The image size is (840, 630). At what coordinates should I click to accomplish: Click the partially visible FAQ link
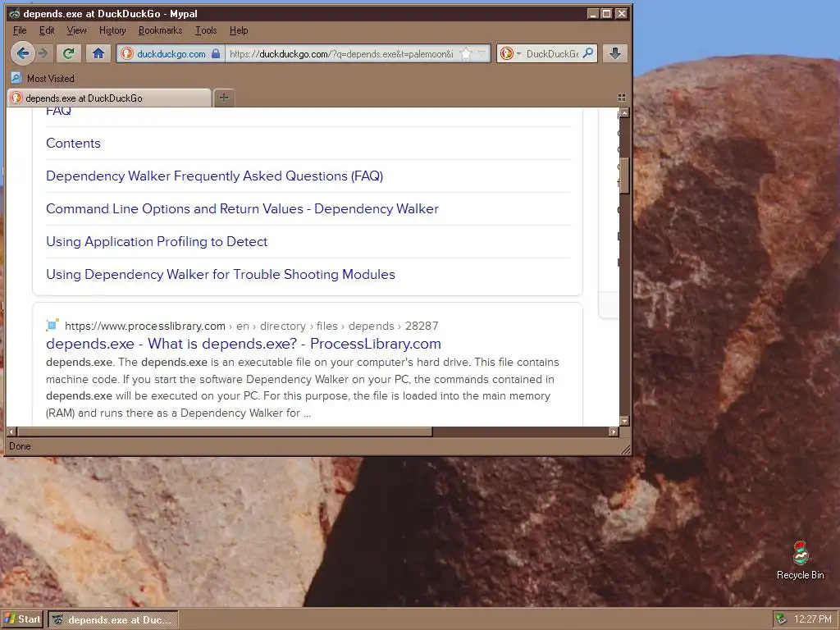click(x=58, y=112)
